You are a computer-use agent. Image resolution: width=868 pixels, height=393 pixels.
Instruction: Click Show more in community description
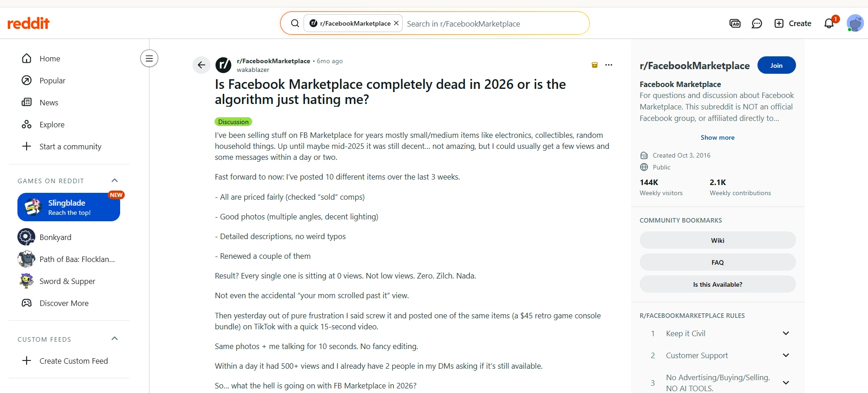pyautogui.click(x=717, y=137)
